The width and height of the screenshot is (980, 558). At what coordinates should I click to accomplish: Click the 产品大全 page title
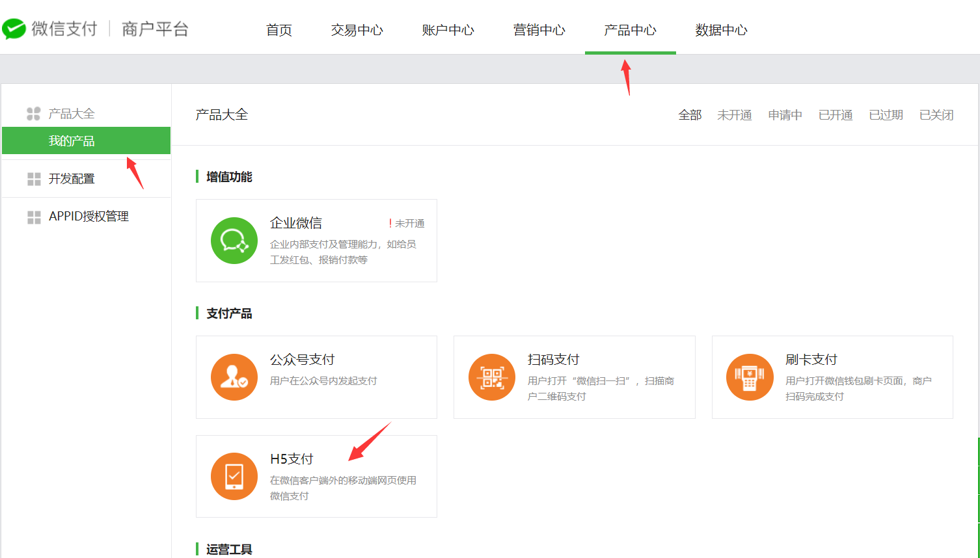pyautogui.click(x=222, y=115)
